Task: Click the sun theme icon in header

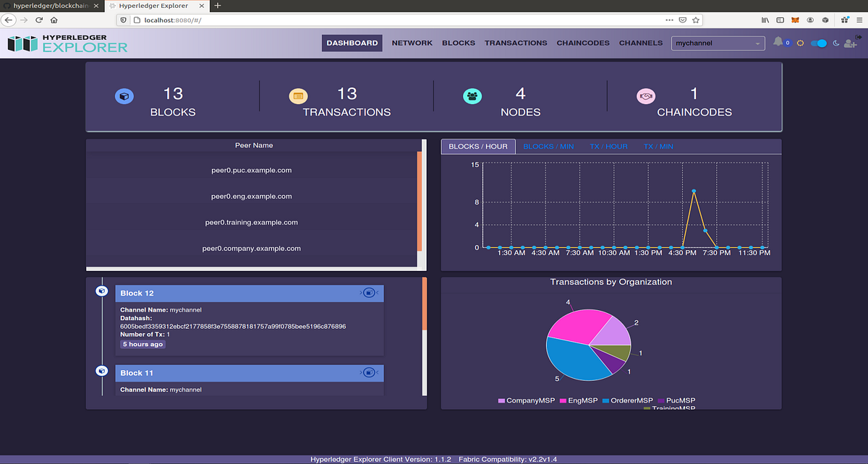Action: coord(799,43)
